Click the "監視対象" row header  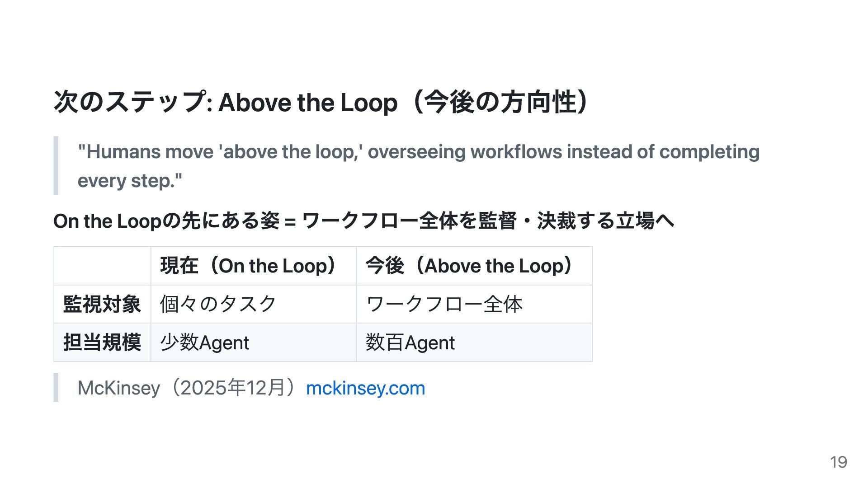pos(102,304)
